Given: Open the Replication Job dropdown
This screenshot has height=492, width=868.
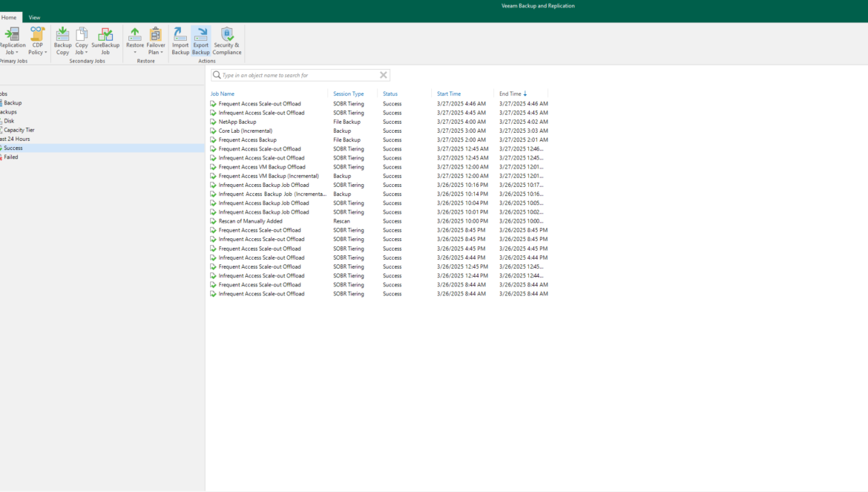Looking at the screenshot, I should 11,41.
